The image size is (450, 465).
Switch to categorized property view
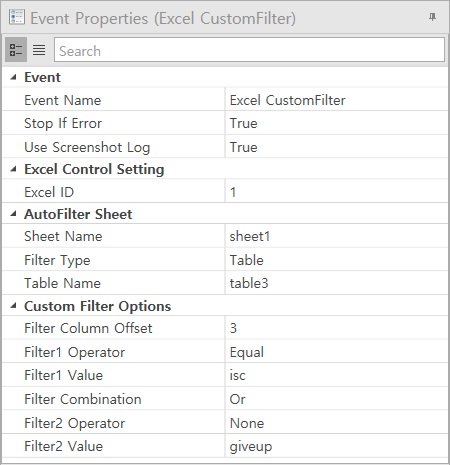16,50
